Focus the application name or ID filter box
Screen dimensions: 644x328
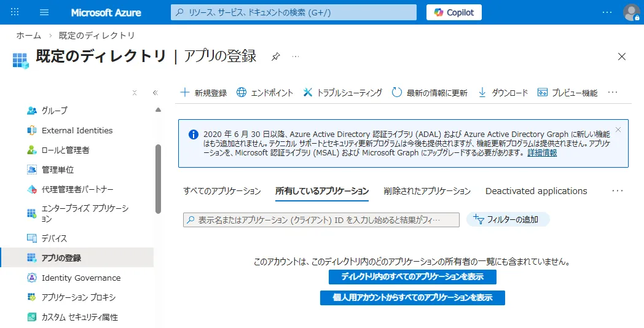321,220
